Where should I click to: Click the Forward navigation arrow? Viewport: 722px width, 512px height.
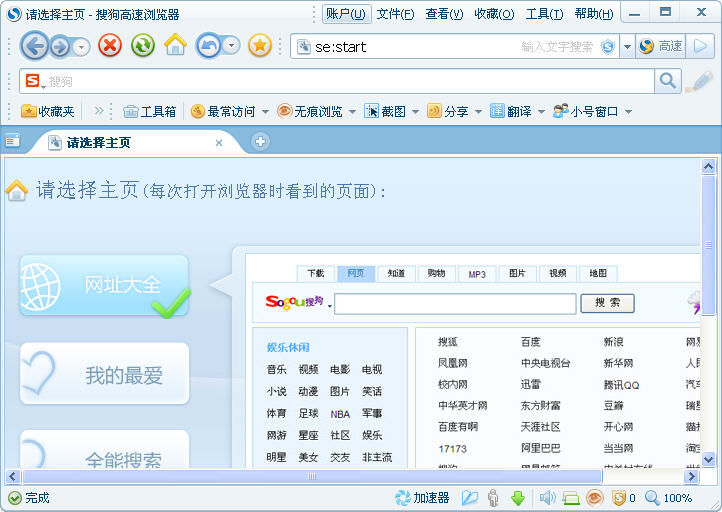[x=60, y=47]
